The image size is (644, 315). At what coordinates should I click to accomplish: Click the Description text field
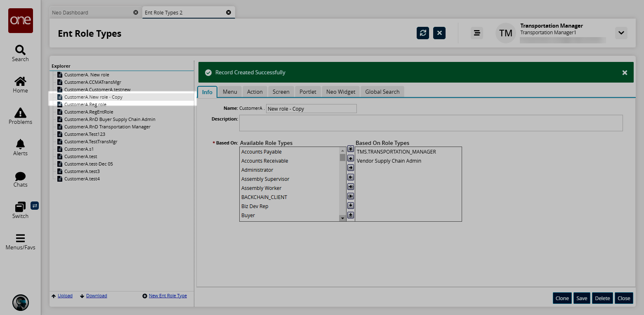tap(431, 123)
